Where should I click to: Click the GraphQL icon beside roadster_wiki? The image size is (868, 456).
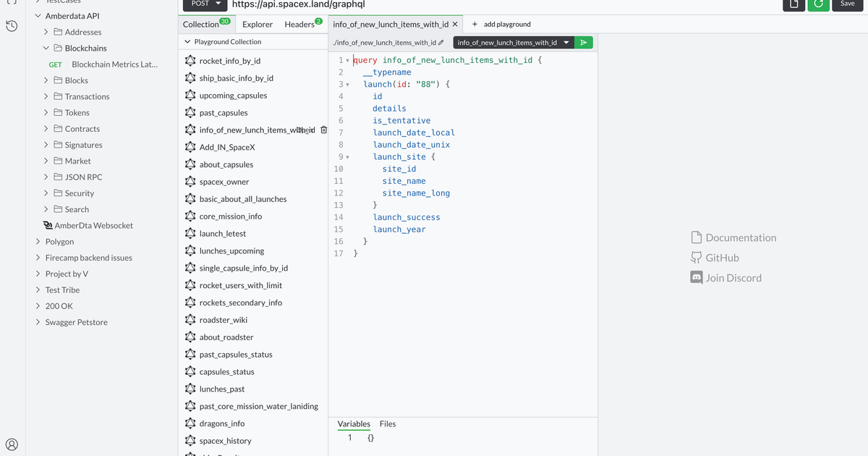(x=190, y=320)
